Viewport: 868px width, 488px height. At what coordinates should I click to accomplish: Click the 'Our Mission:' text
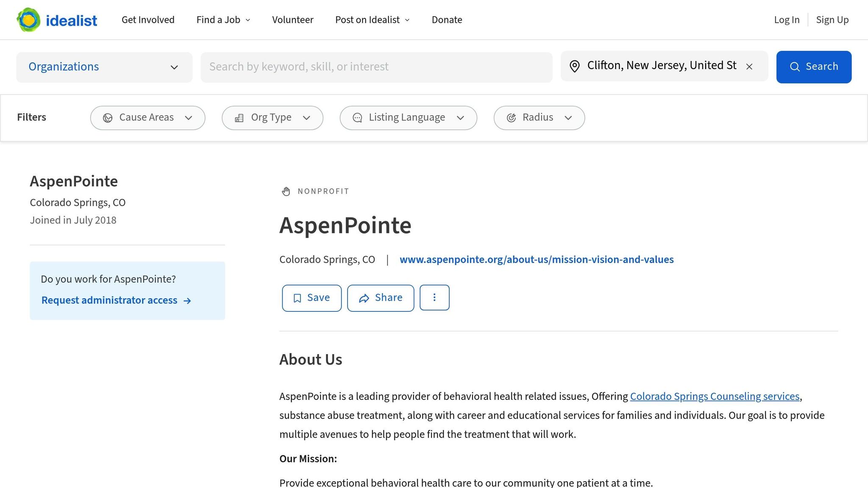point(308,459)
